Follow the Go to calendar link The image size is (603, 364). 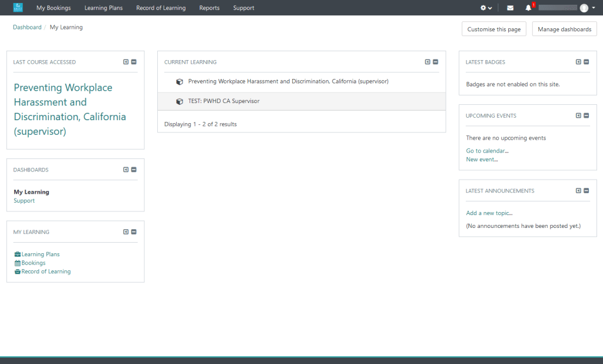[487, 151]
